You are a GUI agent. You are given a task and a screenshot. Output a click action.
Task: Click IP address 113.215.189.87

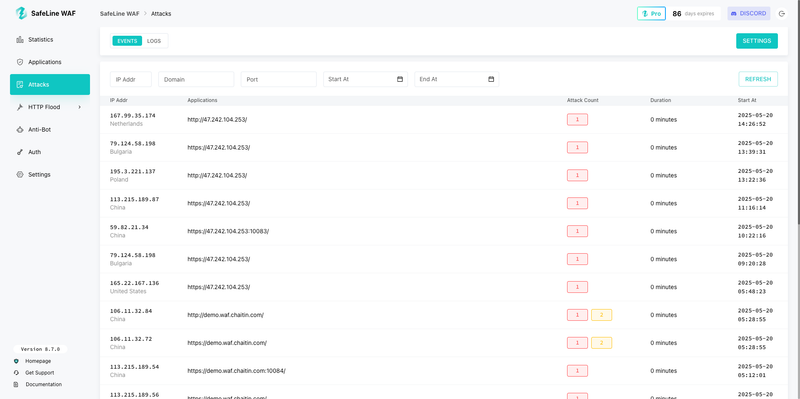[135, 200]
